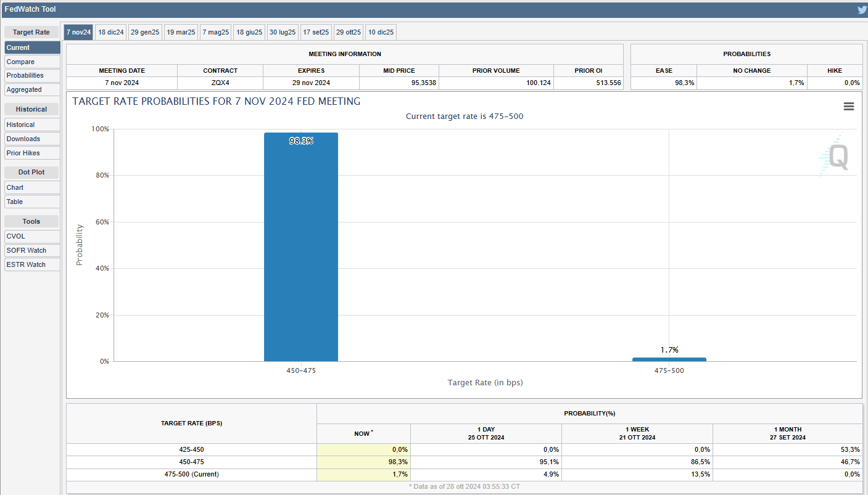Screen dimensions: 868x495
Task: Switch to the 29 gen25 meeting tab
Action: [145, 32]
